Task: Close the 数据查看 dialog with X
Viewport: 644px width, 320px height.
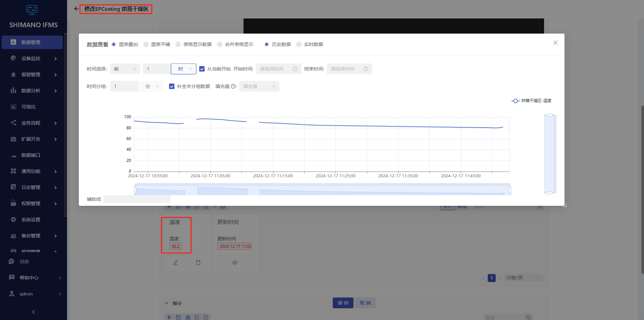Action: 555,43
